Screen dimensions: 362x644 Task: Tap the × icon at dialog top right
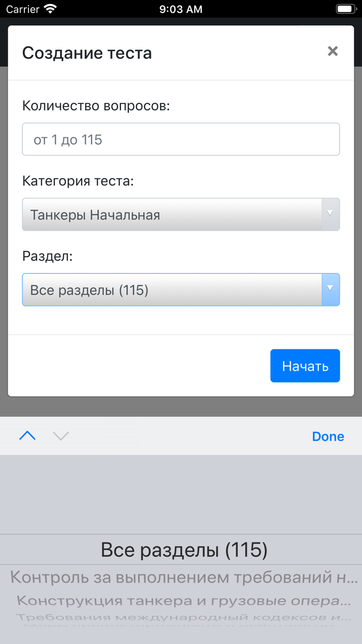coord(333,51)
